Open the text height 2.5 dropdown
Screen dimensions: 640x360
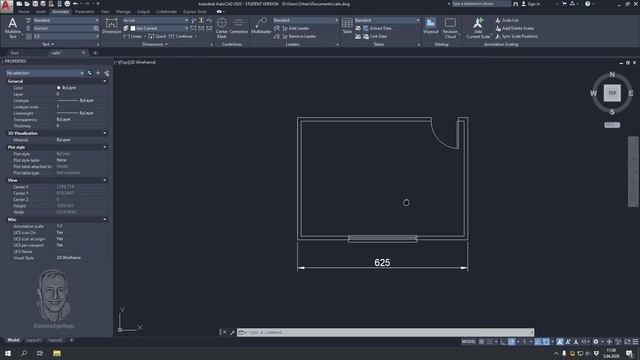coord(65,36)
